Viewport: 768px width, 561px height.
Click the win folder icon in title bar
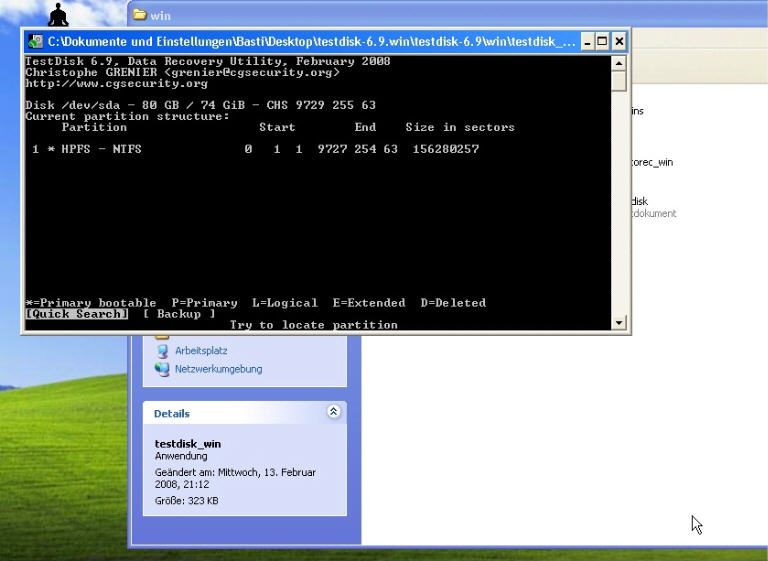coord(140,15)
